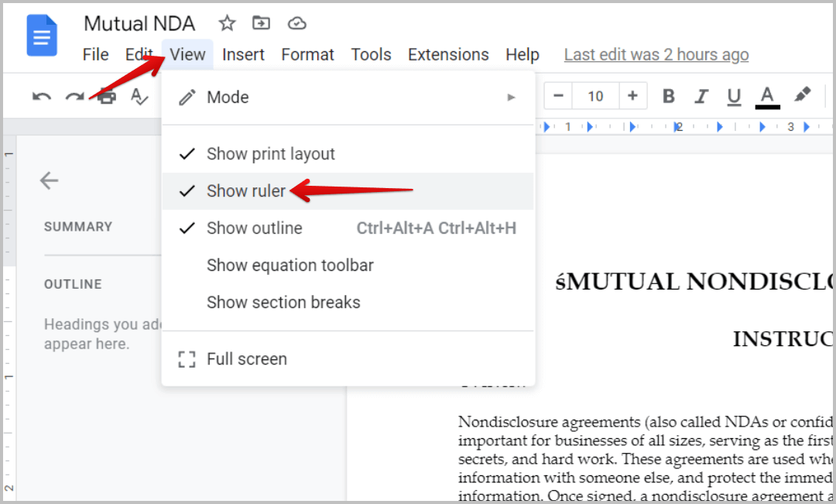
Task: Click the print icon in toolbar
Action: point(107,97)
